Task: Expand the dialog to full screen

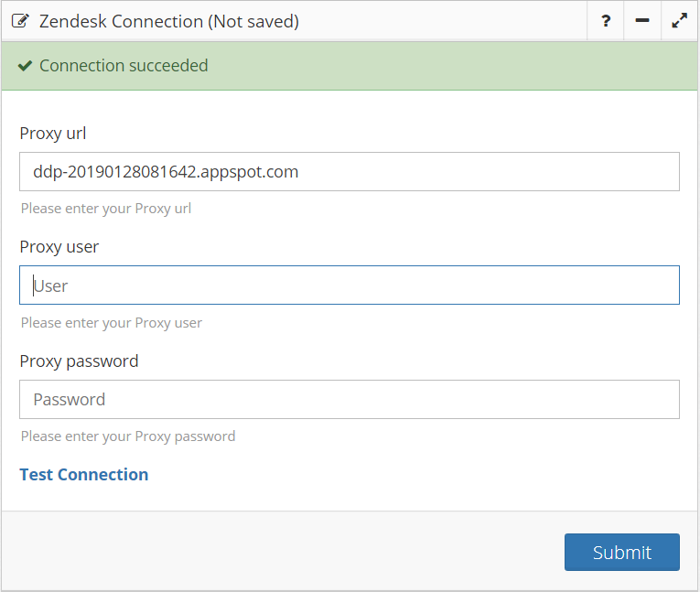Action: click(679, 21)
